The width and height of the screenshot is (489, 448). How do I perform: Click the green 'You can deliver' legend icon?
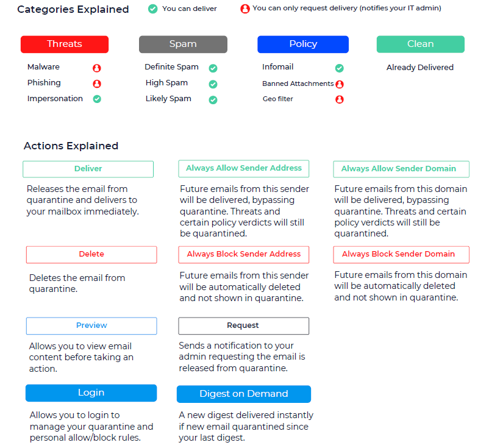pos(152,9)
